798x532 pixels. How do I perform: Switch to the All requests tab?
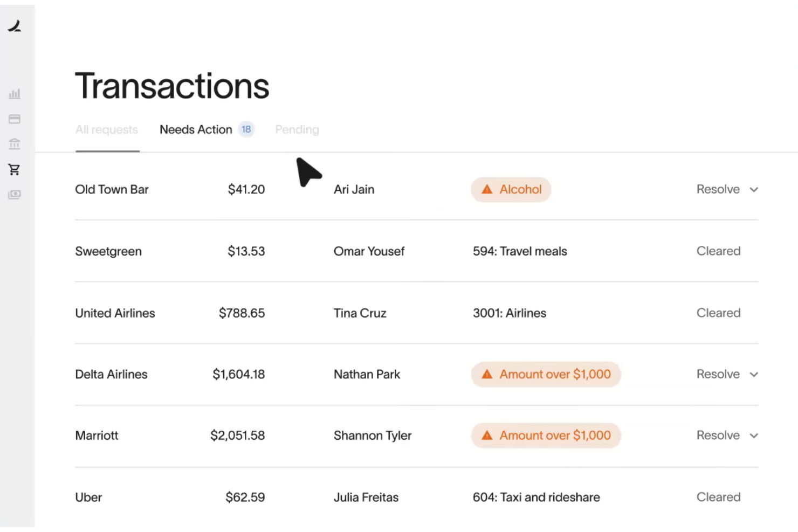pos(106,129)
